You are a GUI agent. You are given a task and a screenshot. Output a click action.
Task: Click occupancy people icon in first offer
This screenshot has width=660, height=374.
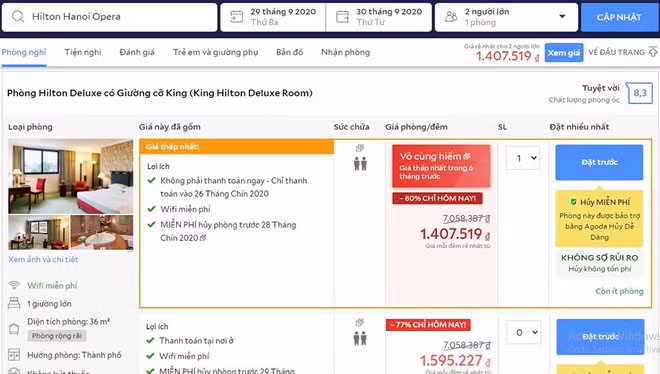coord(360,164)
